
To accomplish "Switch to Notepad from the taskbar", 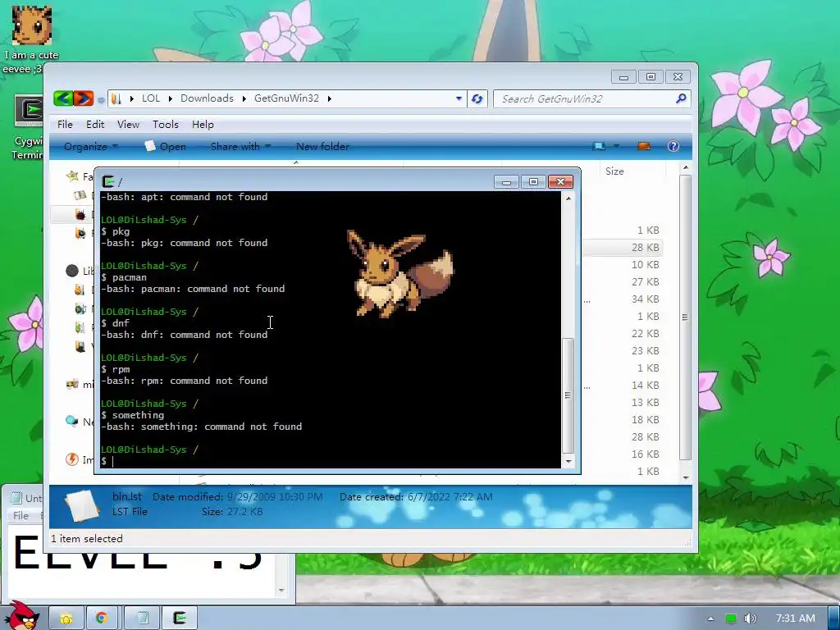I will point(143,619).
